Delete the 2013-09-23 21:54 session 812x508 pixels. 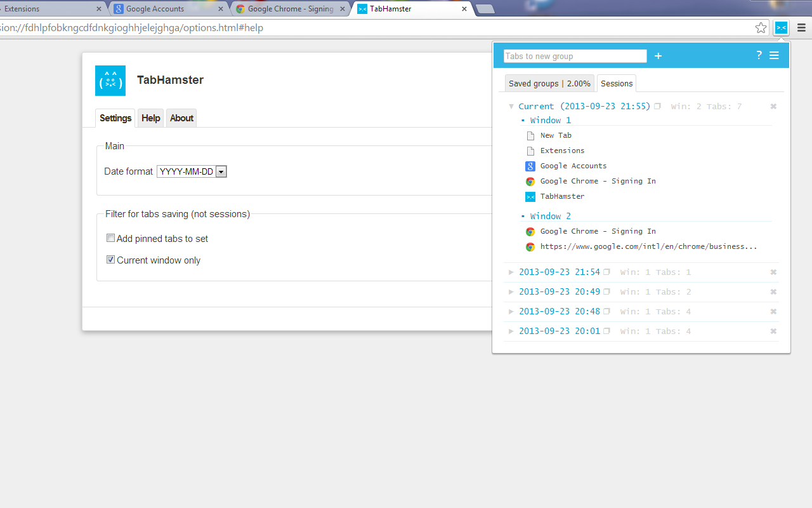[773, 272]
